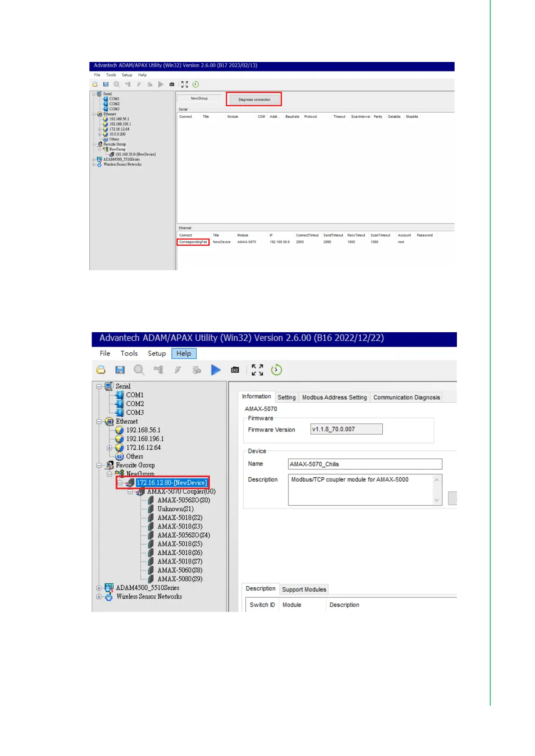Select the Support Modules tab
535x756 pixels.
coord(304,589)
